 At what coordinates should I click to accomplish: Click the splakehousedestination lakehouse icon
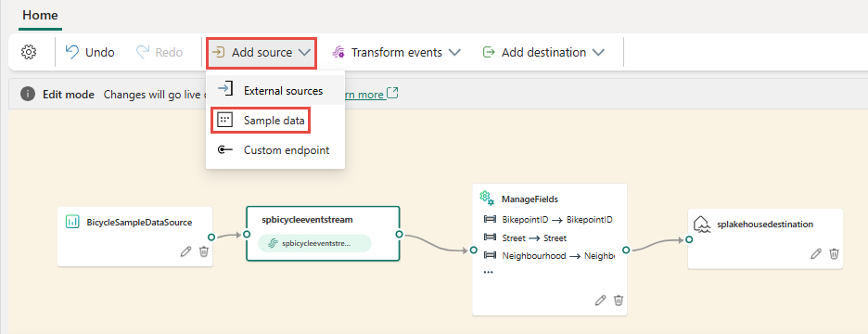click(x=702, y=225)
